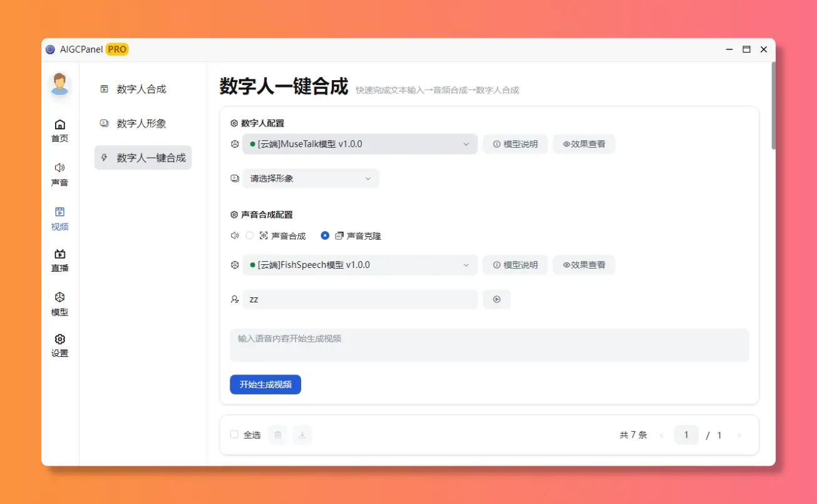Switch to 数字人形象 menu item
The height and width of the screenshot is (504, 817).
click(143, 123)
